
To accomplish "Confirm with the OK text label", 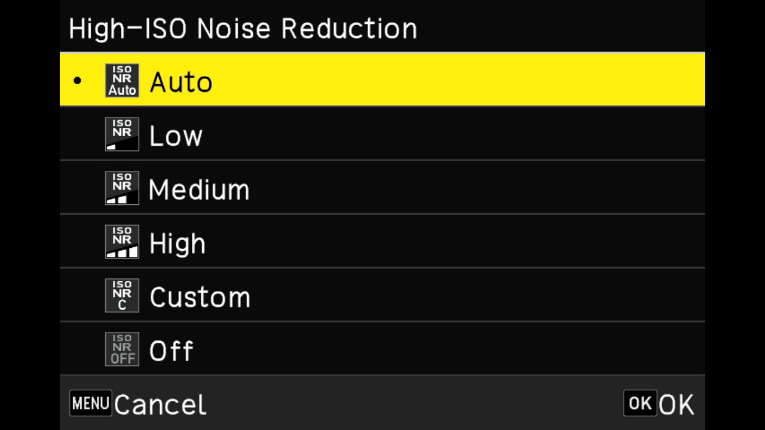I will (677, 404).
